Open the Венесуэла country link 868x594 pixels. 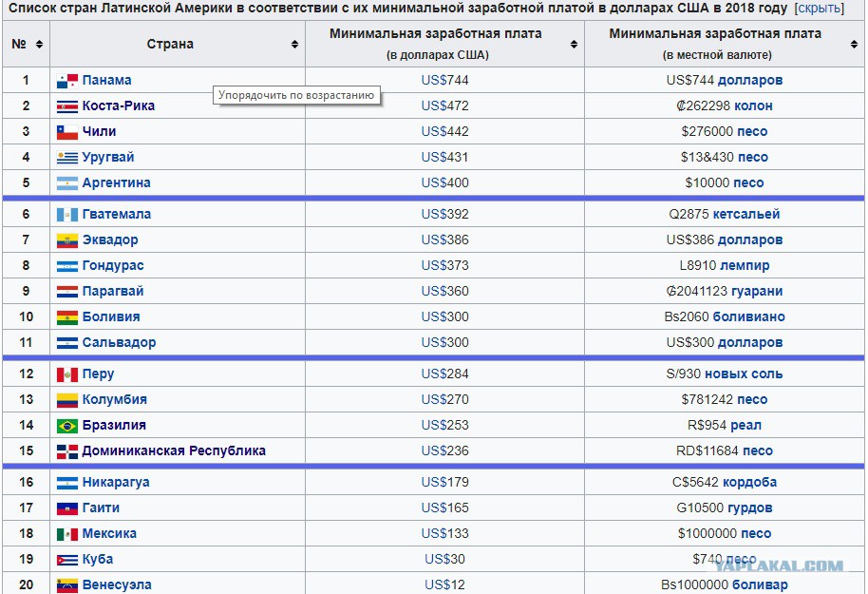point(117,584)
